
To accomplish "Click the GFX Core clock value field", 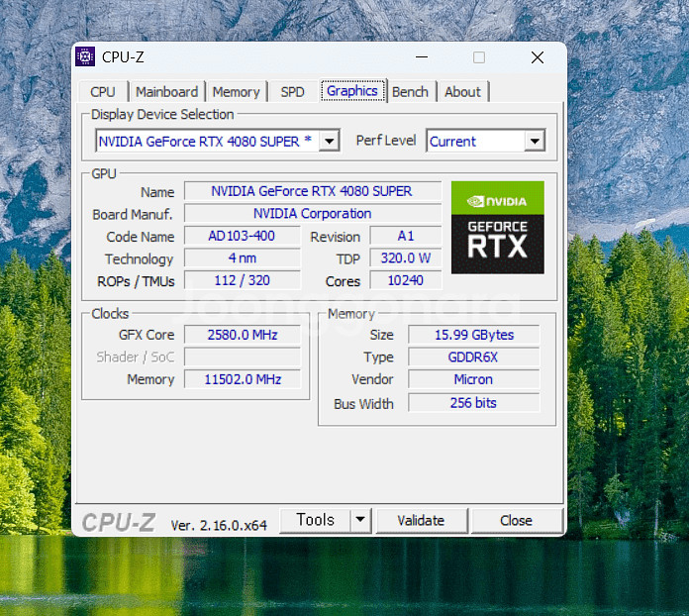I will (x=242, y=335).
